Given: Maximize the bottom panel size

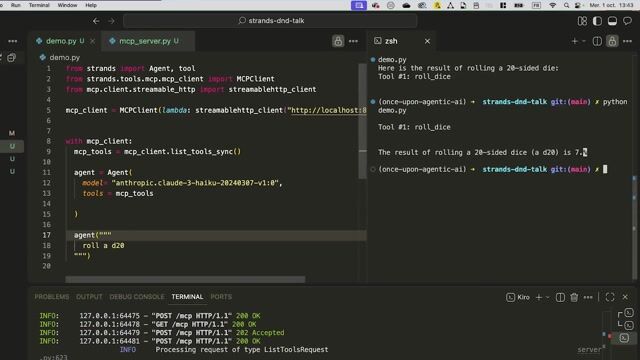Looking at the screenshot, I should pos(610,297).
